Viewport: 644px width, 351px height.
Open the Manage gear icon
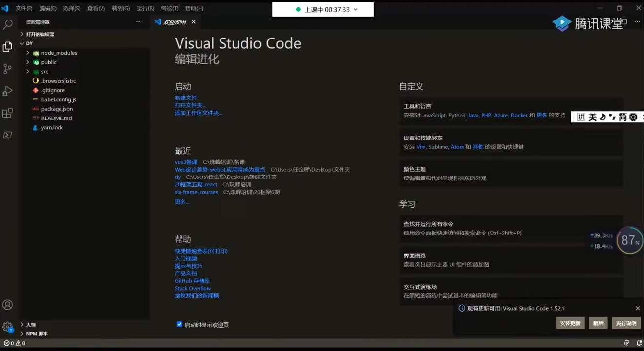coord(7,327)
